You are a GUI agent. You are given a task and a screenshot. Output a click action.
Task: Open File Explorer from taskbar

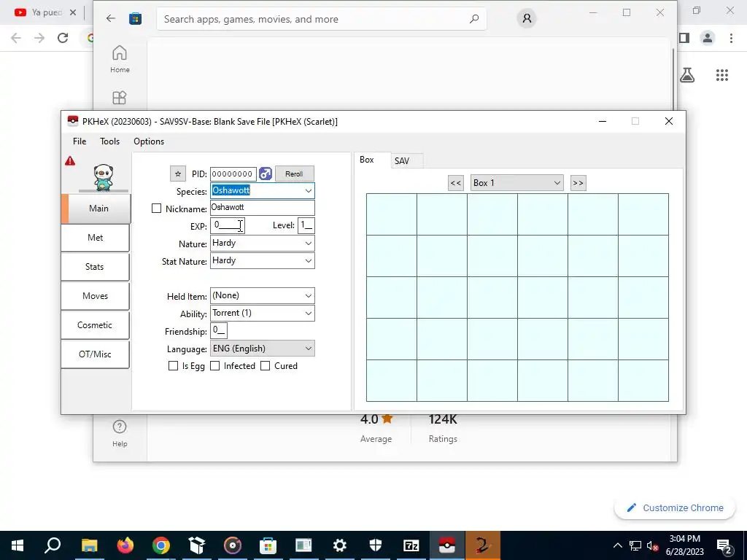(89, 545)
